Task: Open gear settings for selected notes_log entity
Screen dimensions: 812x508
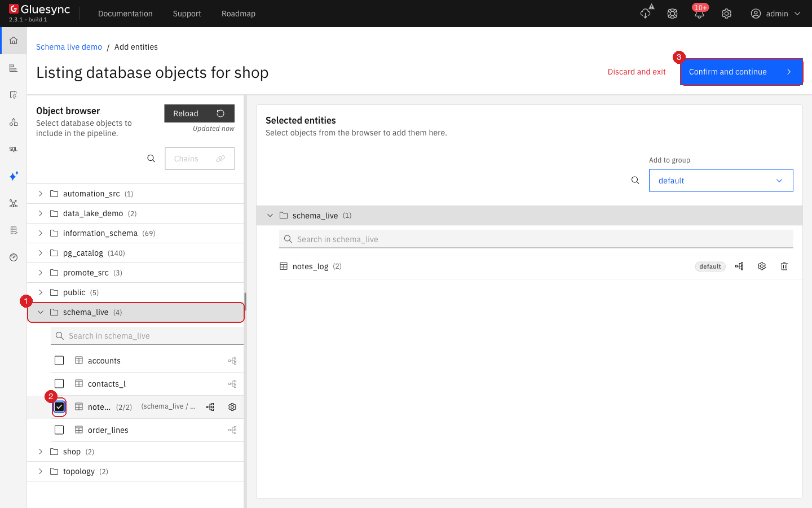Action: click(762, 266)
